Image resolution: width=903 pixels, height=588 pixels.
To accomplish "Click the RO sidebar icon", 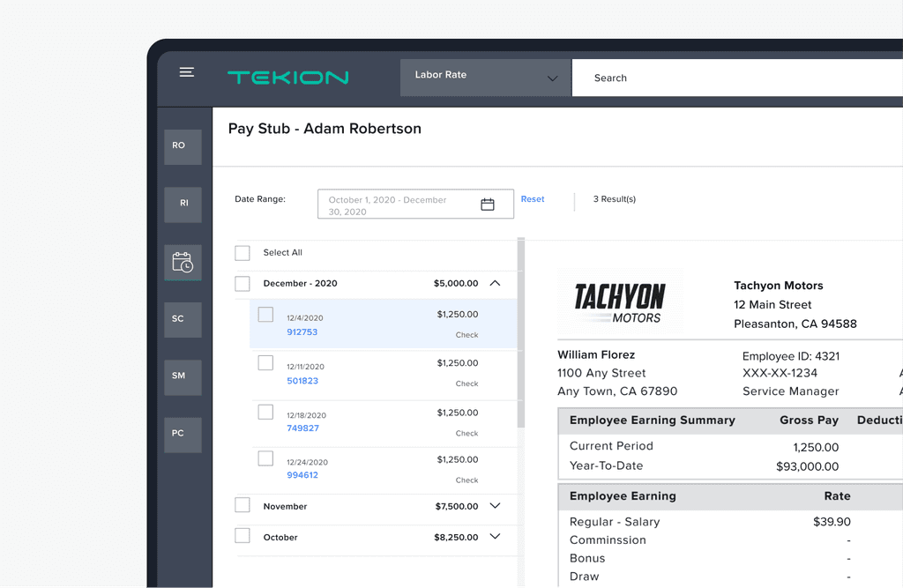I will (x=183, y=146).
